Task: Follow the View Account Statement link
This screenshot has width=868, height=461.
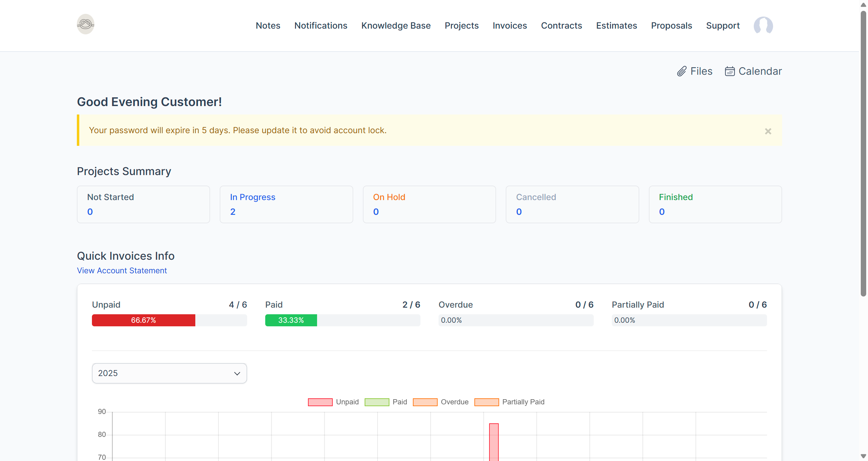Action: point(122,271)
